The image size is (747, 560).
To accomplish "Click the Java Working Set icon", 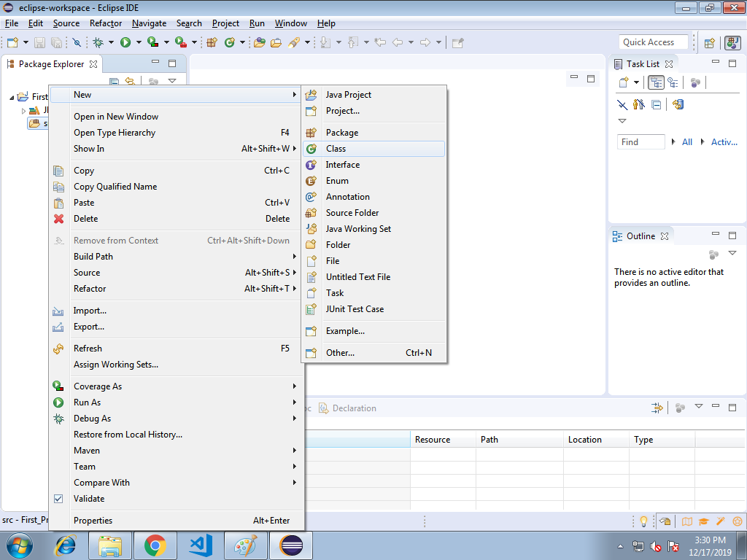I will click(x=311, y=229).
